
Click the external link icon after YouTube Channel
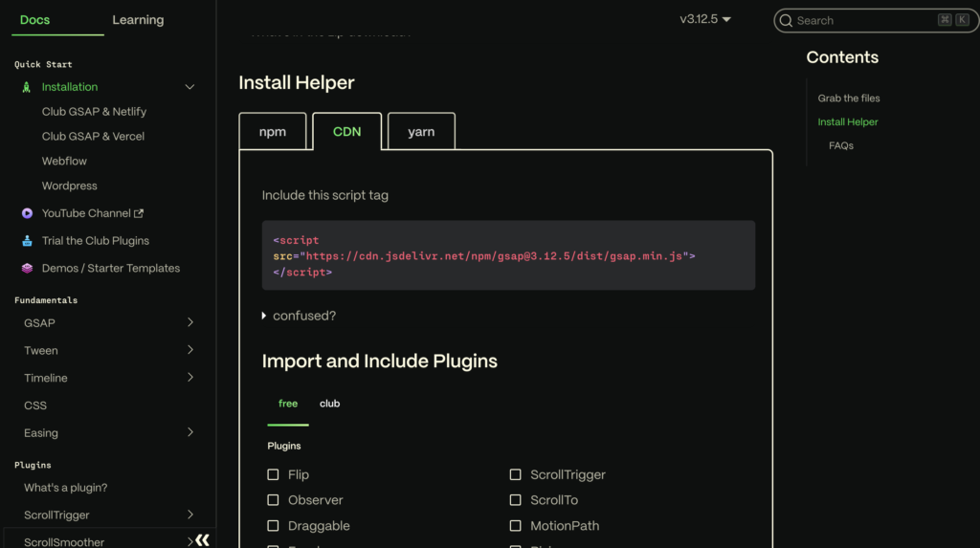point(139,213)
